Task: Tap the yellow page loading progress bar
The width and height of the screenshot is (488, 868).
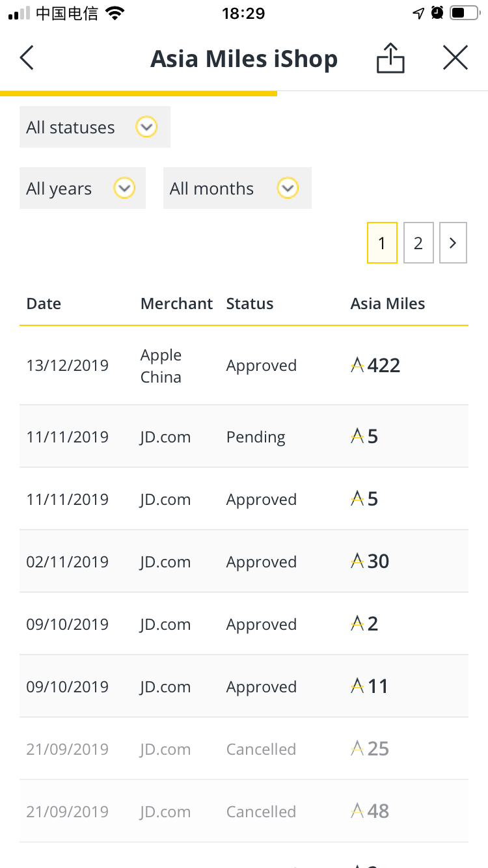Action: (139, 94)
